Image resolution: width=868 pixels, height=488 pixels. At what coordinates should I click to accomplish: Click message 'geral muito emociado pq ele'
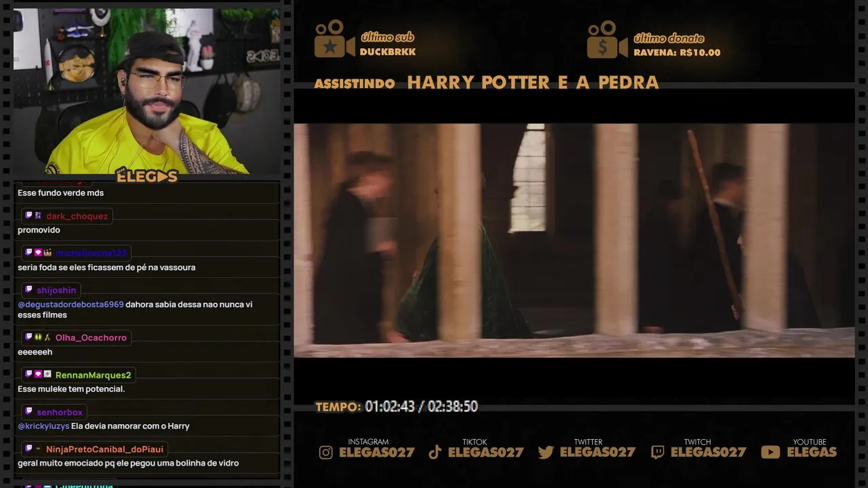[x=128, y=464]
